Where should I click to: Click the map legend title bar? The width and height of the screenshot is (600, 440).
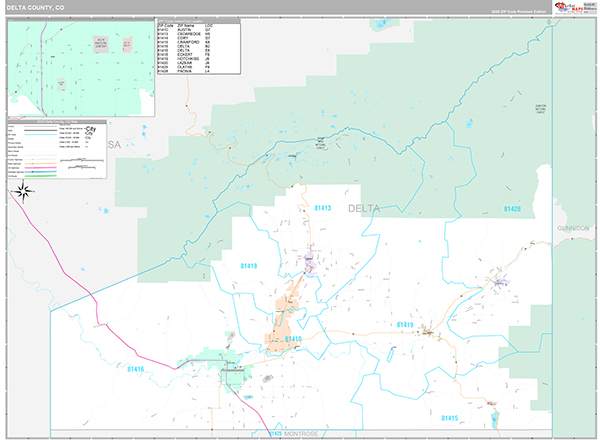(x=55, y=123)
